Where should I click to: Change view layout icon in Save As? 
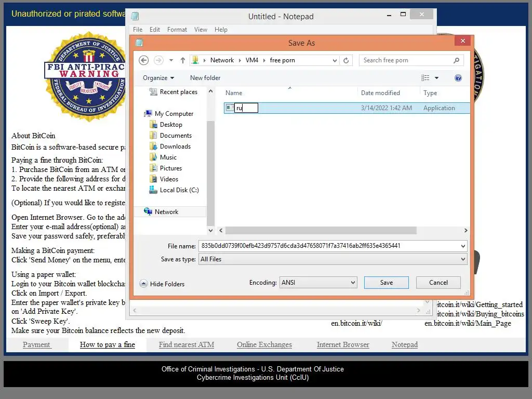pyautogui.click(x=425, y=78)
